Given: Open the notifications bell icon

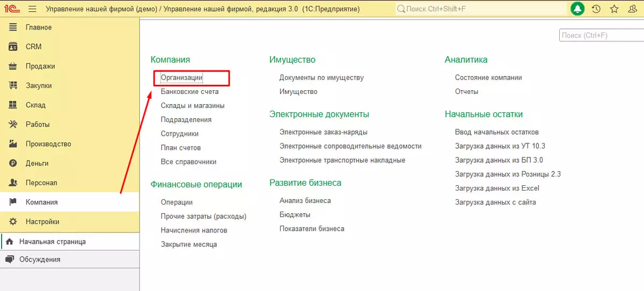Looking at the screenshot, I should coord(577,9).
